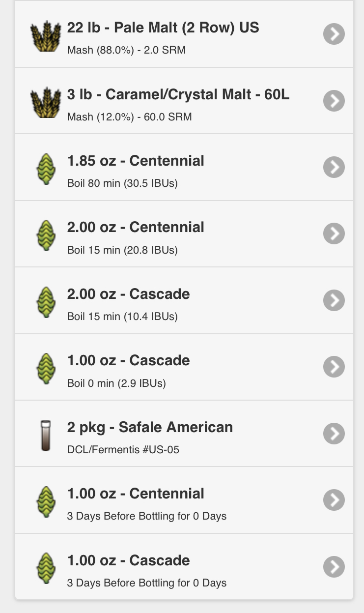Expand Caramel/Crystal Malt 60L with its chevron

(334, 101)
